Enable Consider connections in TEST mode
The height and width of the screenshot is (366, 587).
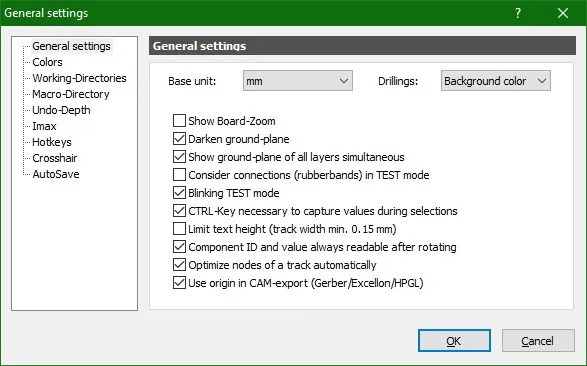pos(179,175)
